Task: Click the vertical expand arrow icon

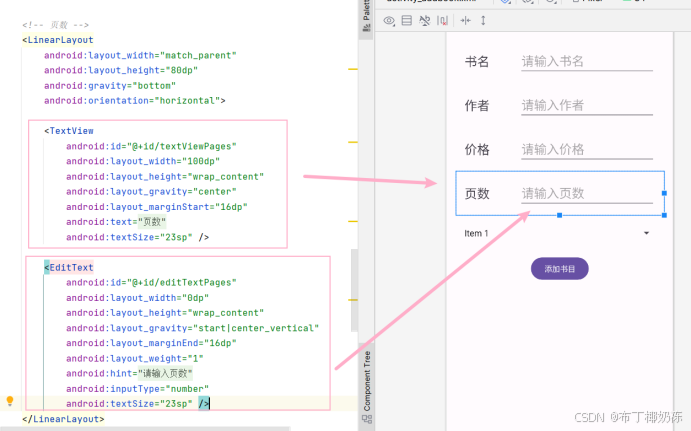Action: (x=483, y=20)
